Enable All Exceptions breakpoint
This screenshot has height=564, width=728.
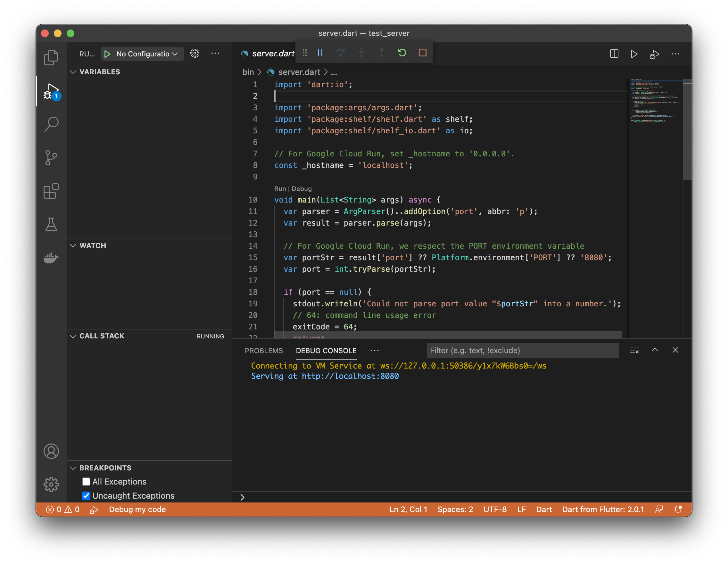point(86,482)
